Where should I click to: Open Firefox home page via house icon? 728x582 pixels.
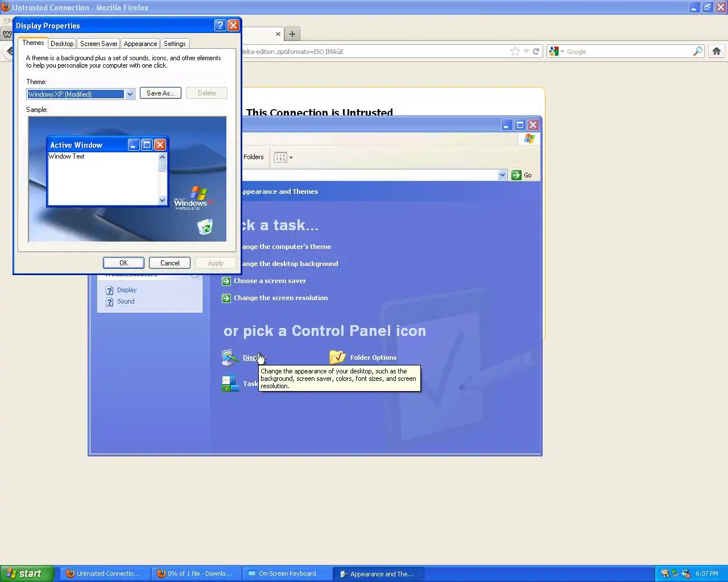click(717, 51)
